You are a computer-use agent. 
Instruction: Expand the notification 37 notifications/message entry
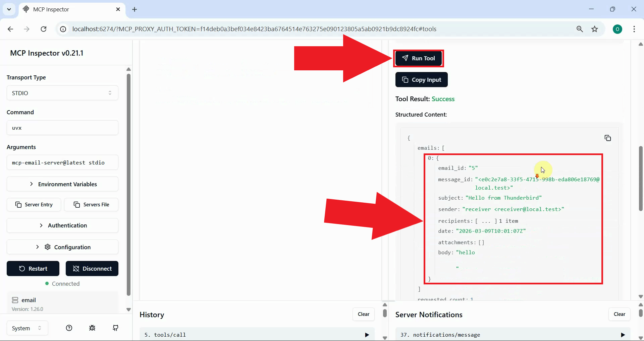click(x=623, y=334)
